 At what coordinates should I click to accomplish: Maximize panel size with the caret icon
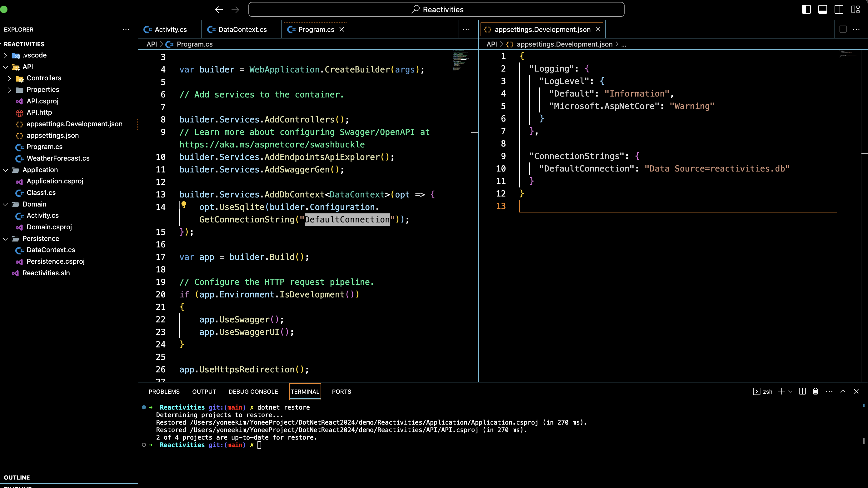(x=843, y=391)
